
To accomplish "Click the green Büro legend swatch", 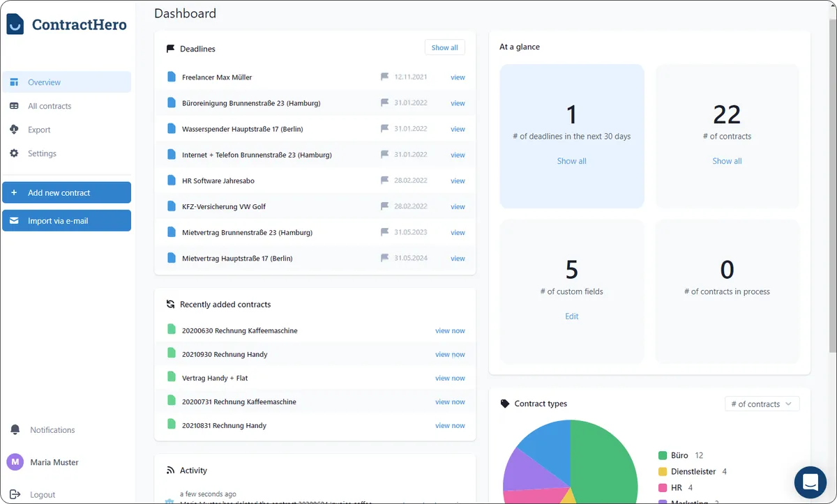I will coord(663,455).
